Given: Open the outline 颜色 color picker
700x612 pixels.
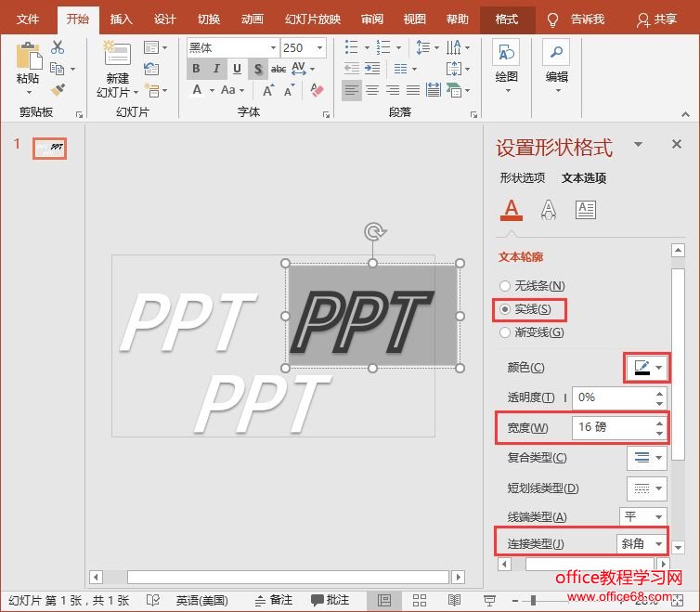Looking at the screenshot, I should coord(648,368).
